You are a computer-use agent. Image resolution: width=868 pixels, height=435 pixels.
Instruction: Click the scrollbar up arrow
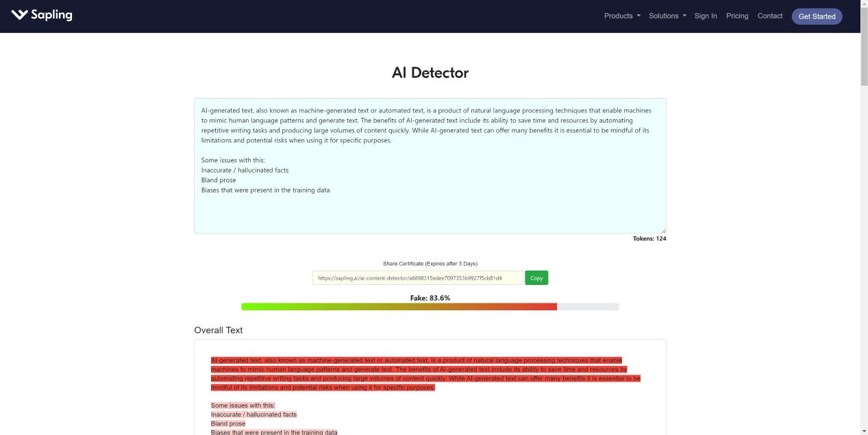pos(864,4)
